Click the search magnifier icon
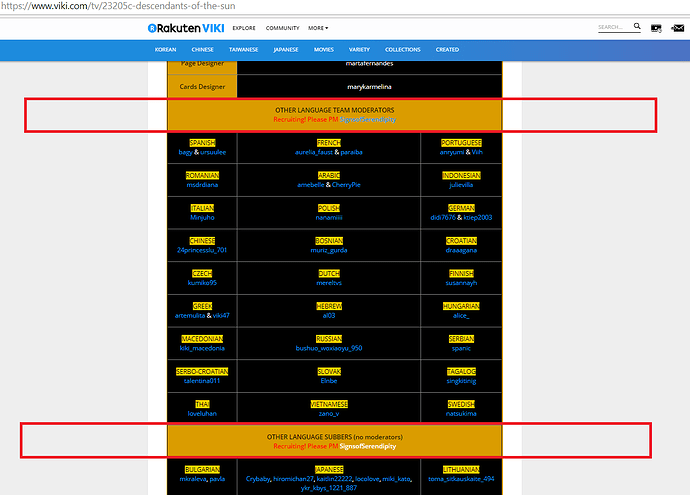Viewport: 690px width, 495px height. point(638,28)
